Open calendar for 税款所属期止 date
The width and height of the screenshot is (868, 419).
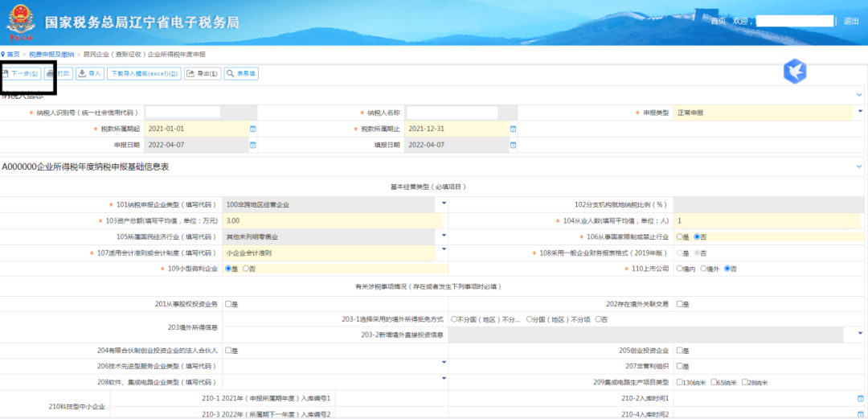click(513, 129)
